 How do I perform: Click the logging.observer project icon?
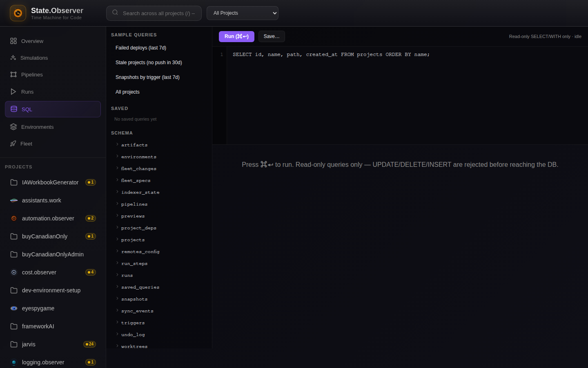[14, 362]
